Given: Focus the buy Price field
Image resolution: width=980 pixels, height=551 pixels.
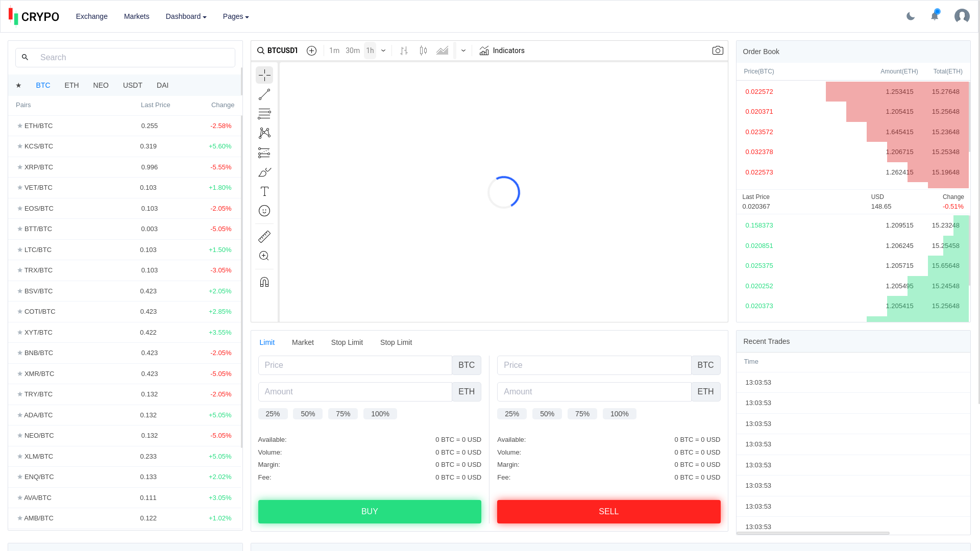Looking at the screenshot, I should [x=355, y=365].
